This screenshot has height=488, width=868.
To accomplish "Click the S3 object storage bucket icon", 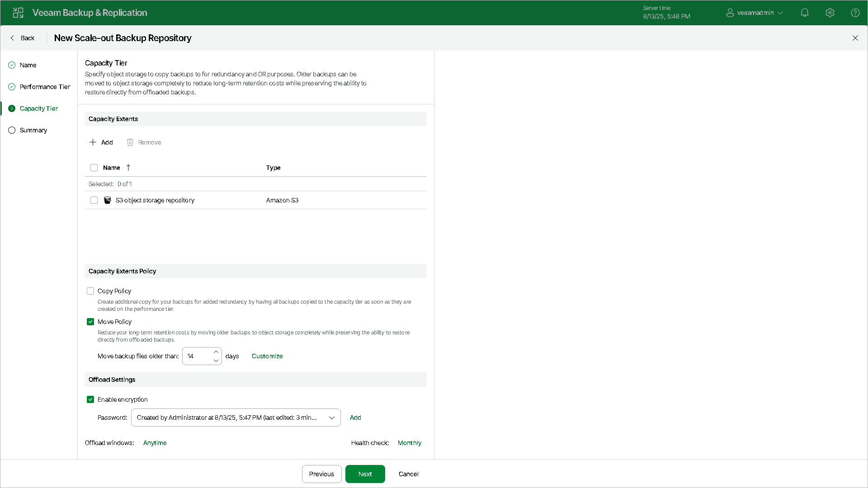I will pyautogui.click(x=108, y=200).
